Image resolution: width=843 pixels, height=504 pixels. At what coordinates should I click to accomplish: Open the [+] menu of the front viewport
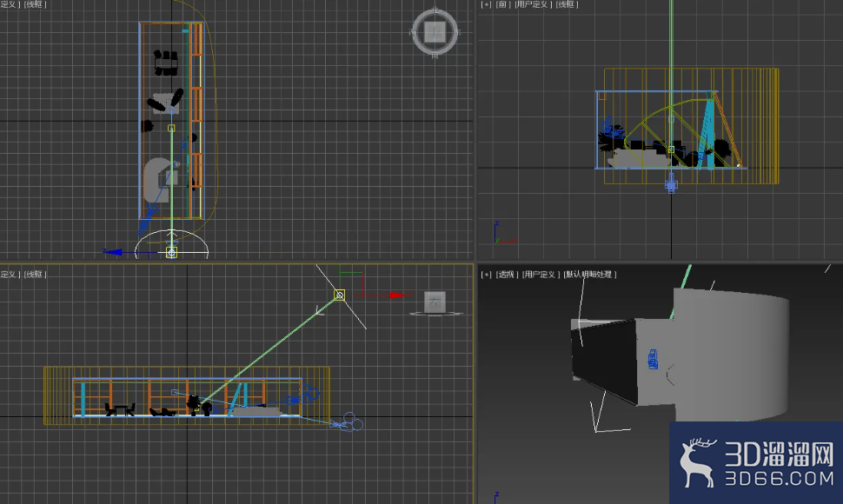coord(486,4)
